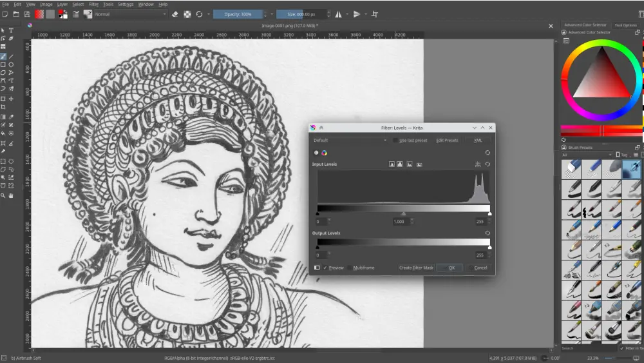Select the Pan hand tool
This screenshot has height=363, width=644.
click(11, 195)
